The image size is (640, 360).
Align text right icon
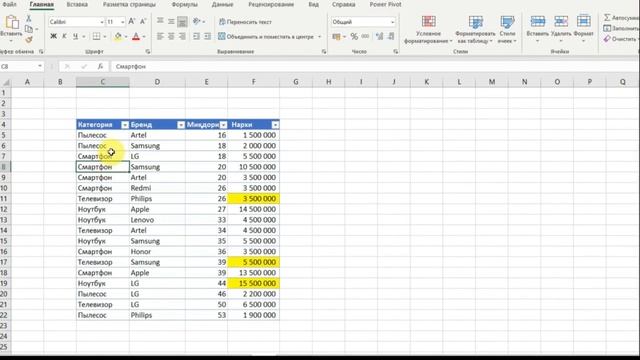(x=182, y=37)
